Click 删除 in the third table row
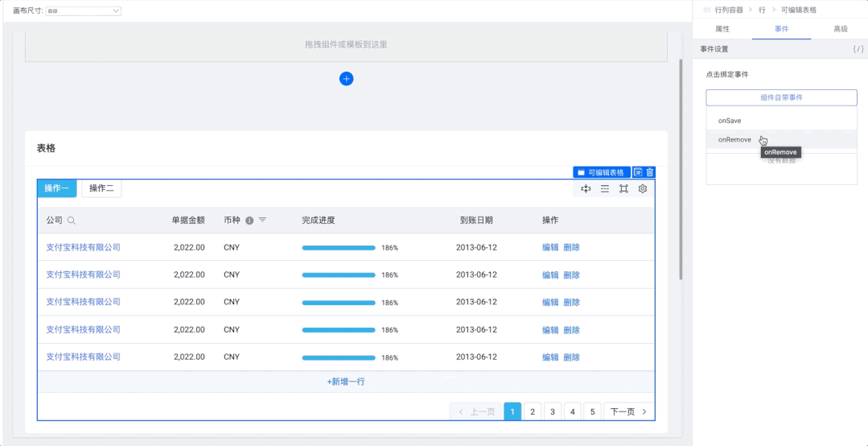The height and width of the screenshot is (446, 868). (x=571, y=303)
